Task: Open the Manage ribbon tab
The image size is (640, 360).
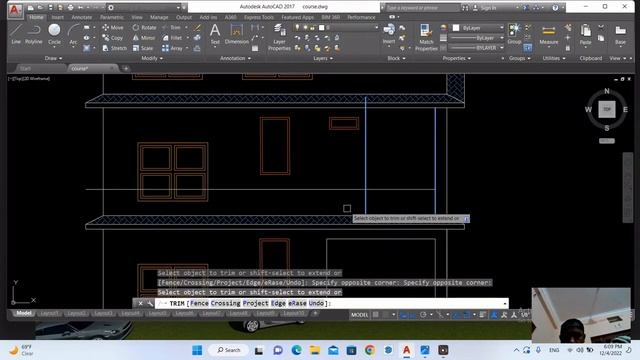Action: click(159, 17)
